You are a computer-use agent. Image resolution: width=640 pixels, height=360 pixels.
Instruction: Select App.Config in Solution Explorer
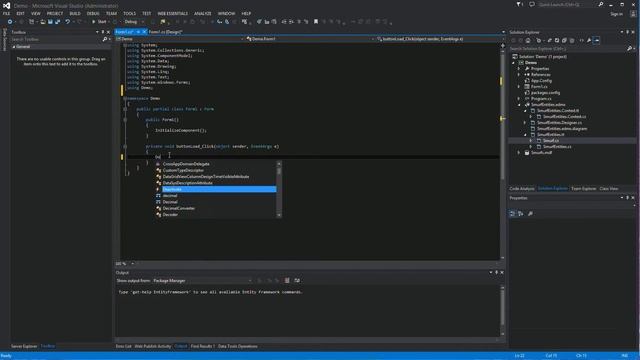541,81
